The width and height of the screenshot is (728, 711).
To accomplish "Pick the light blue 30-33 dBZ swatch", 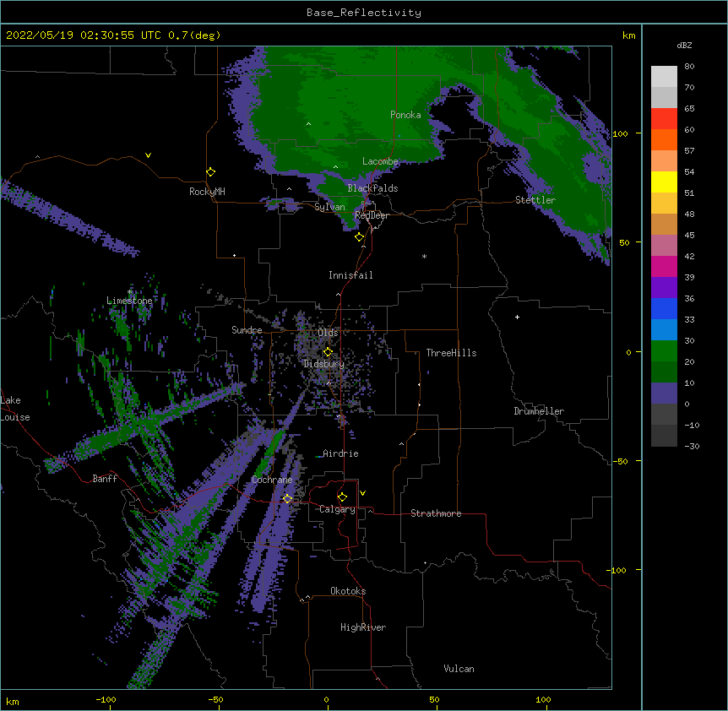I will click(x=664, y=330).
